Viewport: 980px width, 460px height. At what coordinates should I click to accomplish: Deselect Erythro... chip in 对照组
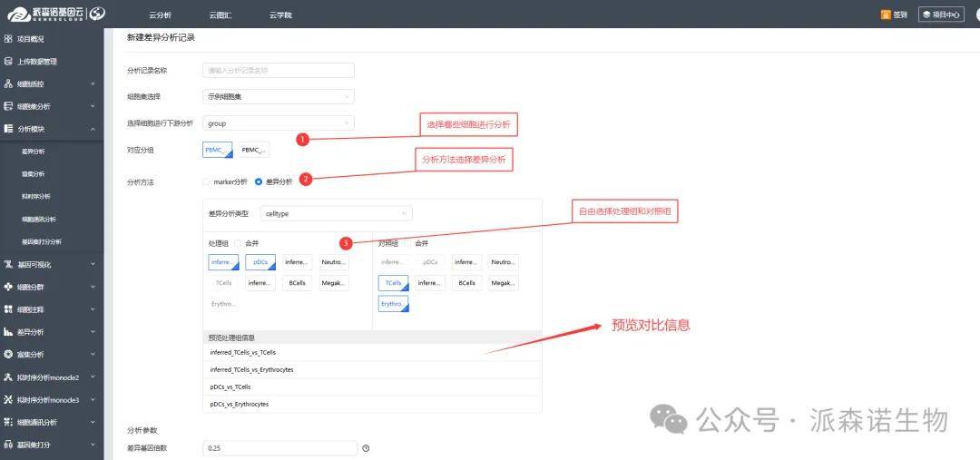pos(393,304)
